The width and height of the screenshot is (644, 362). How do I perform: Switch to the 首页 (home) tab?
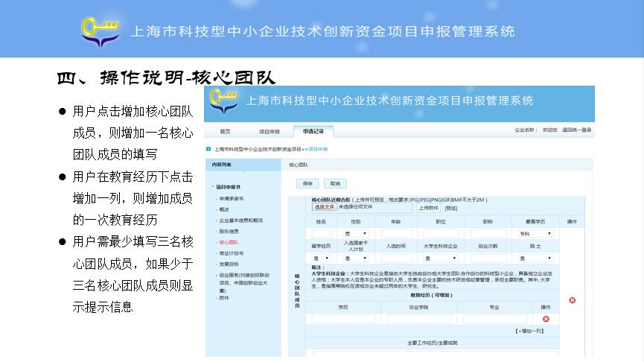click(x=225, y=132)
